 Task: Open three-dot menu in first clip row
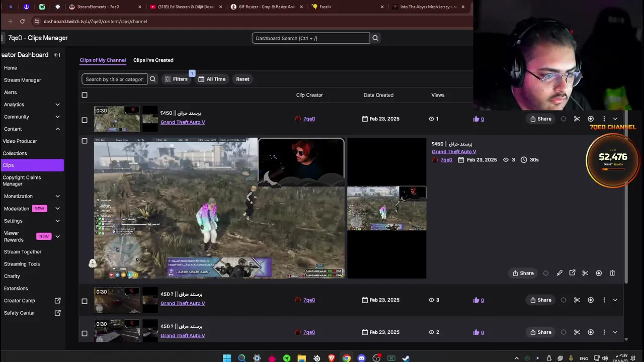604,119
